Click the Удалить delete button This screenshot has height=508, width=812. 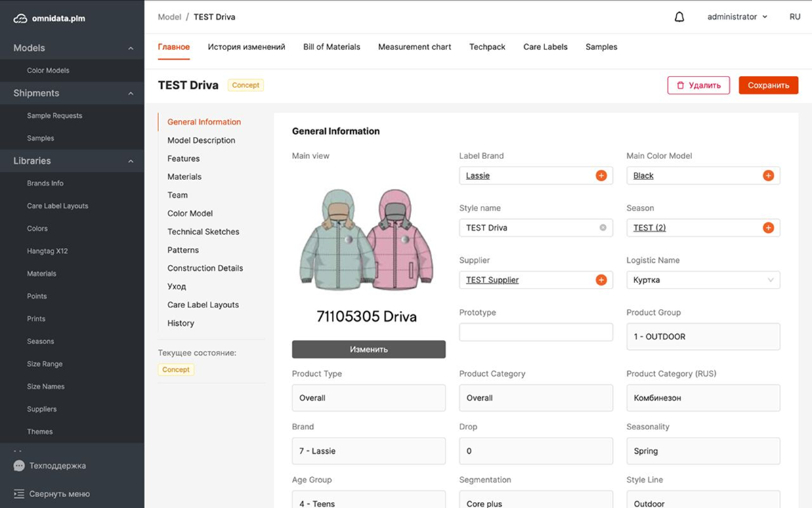click(x=698, y=85)
